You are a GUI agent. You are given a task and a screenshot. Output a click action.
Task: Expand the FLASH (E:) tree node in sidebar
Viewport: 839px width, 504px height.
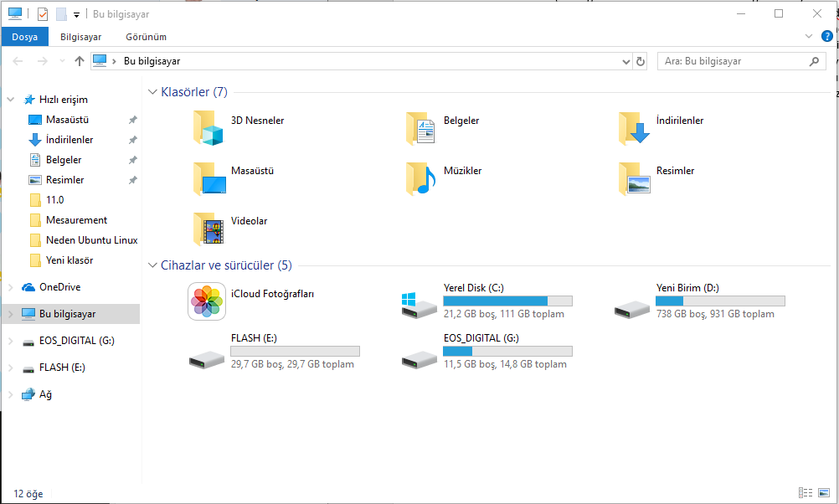point(10,368)
